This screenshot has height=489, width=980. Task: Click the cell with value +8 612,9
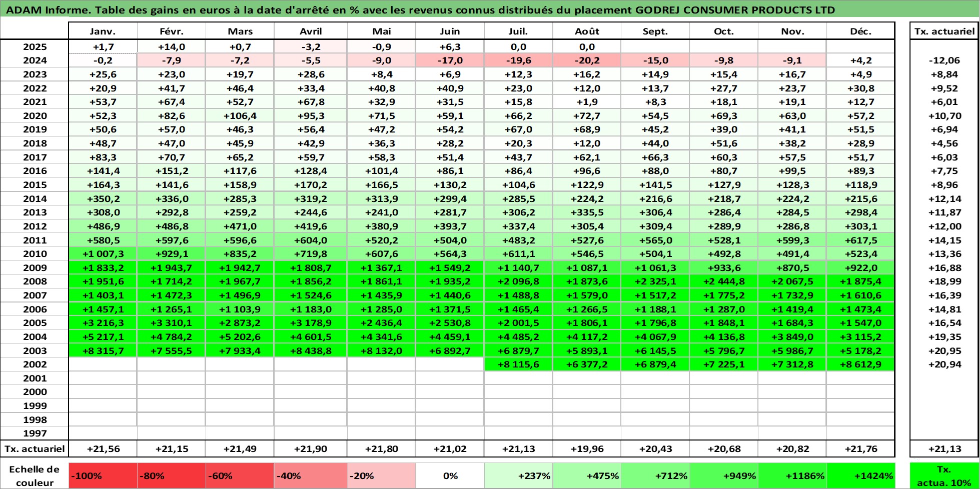[860, 364]
